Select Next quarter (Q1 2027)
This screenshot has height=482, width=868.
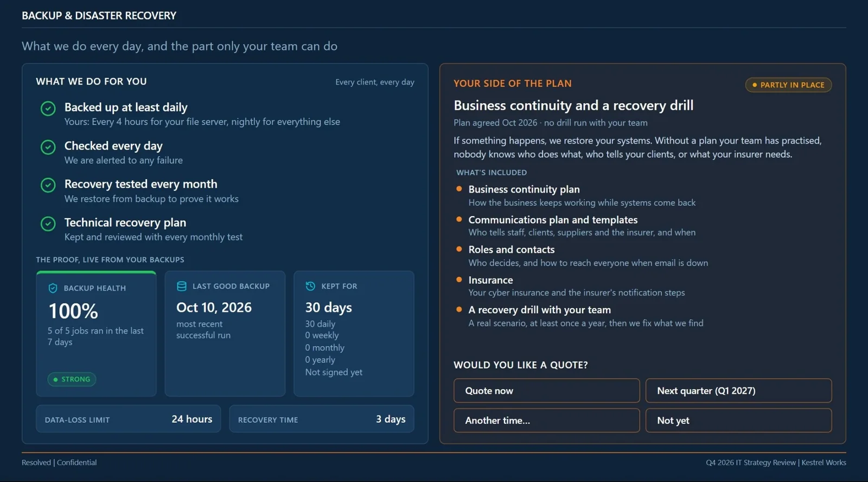(738, 391)
